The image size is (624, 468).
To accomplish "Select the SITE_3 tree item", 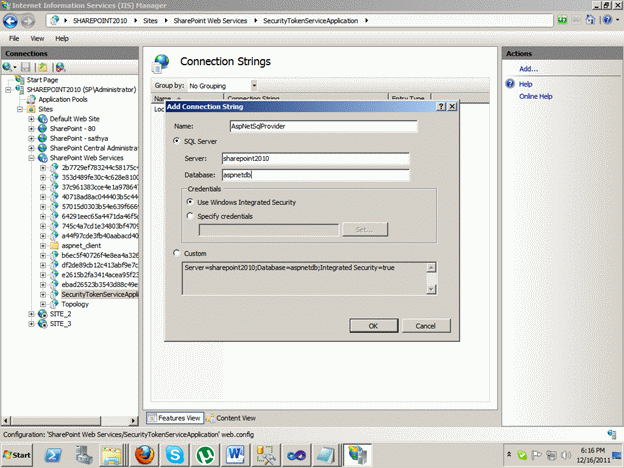I will (60, 324).
